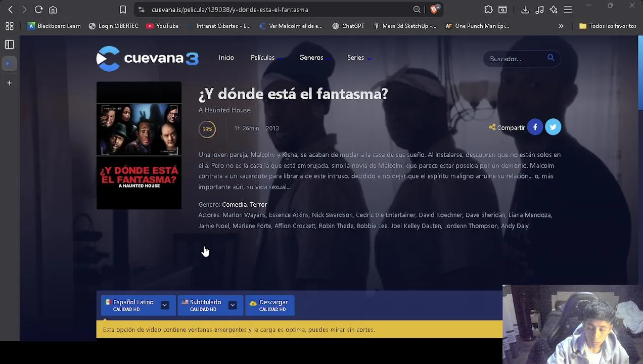Open the Ver Malcolm el de e... bookmark
Image resolution: width=643 pixels, height=364 pixels.
[x=291, y=26]
